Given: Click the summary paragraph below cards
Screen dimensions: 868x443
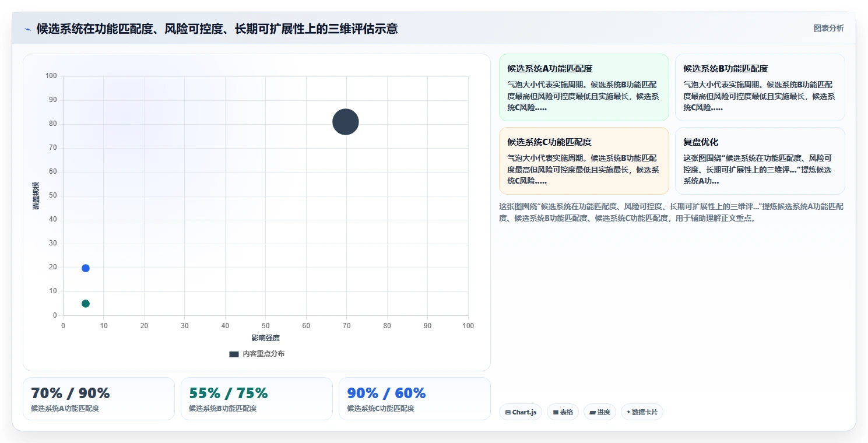Looking at the screenshot, I should [671, 213].
